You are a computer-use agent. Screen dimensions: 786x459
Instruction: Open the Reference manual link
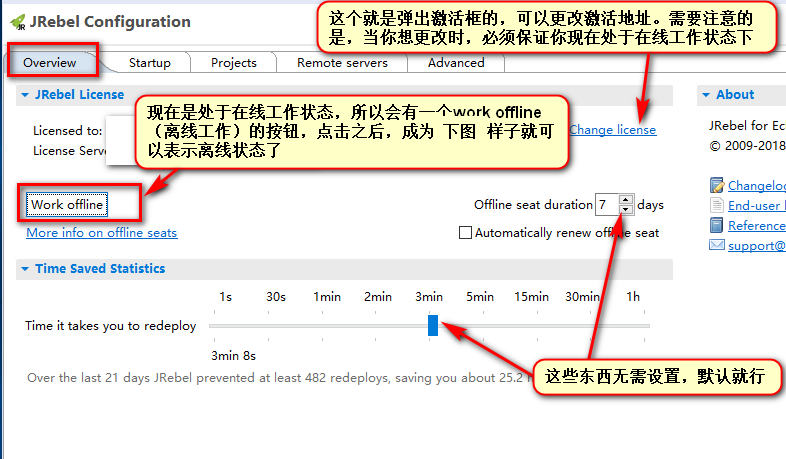[x=756, y=225]
